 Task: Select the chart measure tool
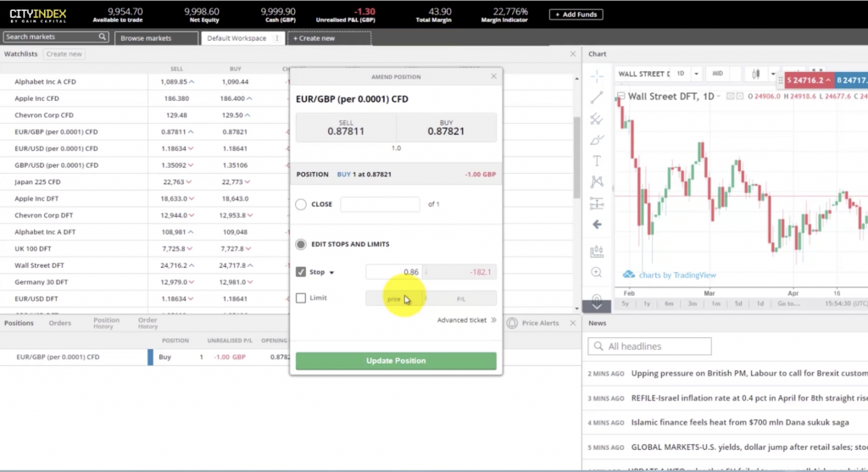pos(597,251)
